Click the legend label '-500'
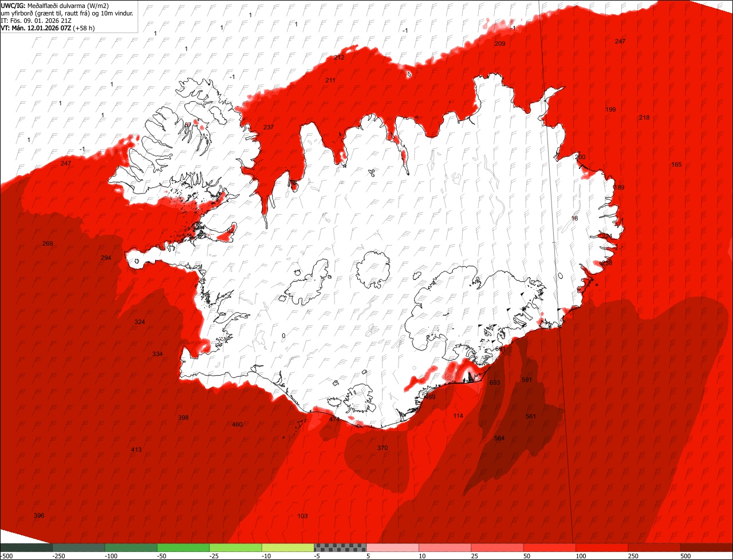Image resolution: width=733 pixels, height=560 pixels. [6, 555]
